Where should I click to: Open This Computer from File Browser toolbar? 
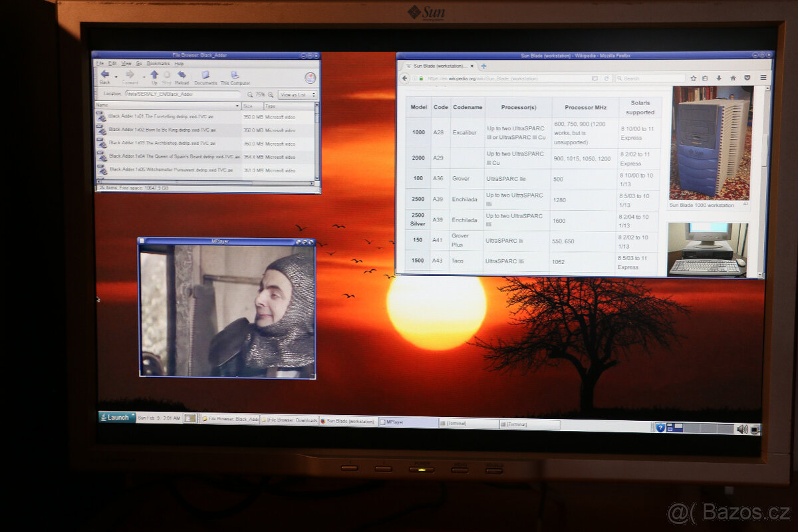(235, 77)
